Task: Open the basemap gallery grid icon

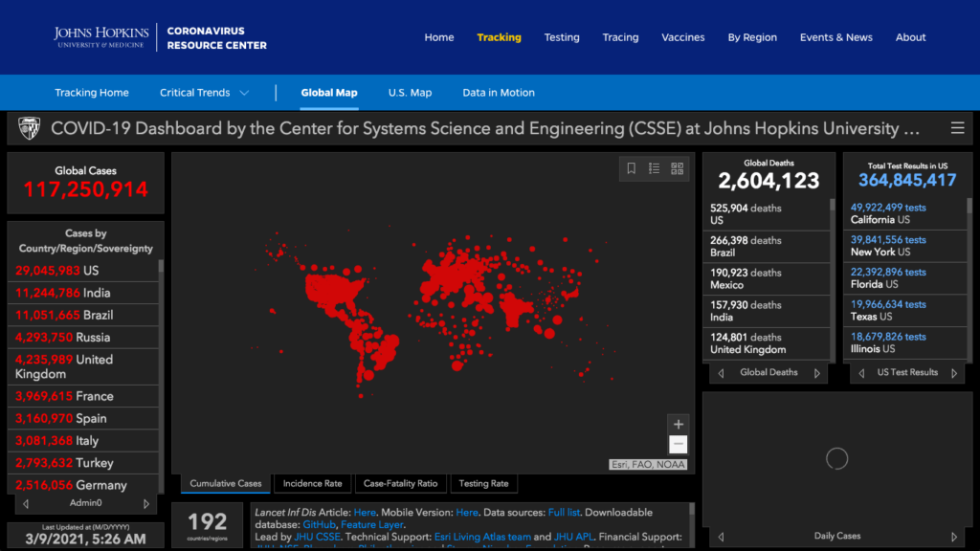Action: (677, 168)
